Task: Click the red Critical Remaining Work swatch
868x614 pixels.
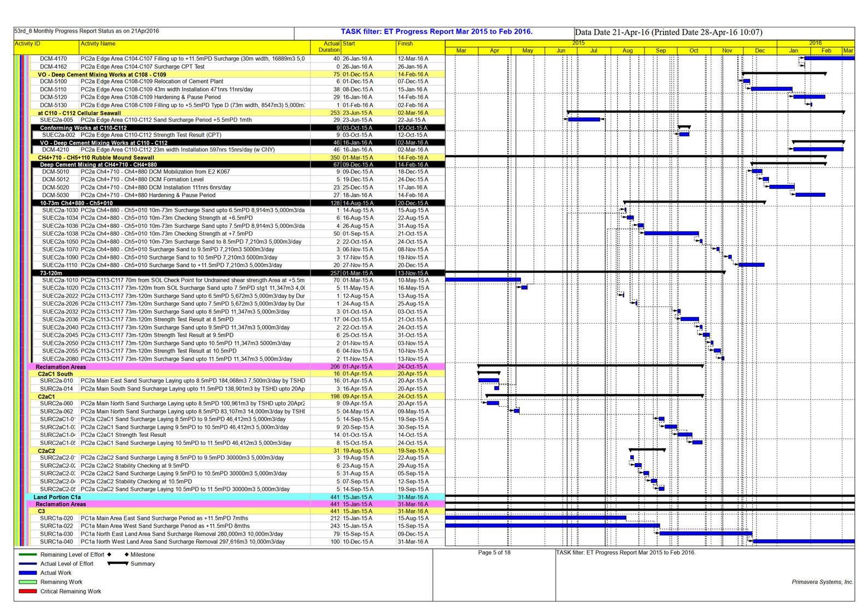Action: [27, 592]
